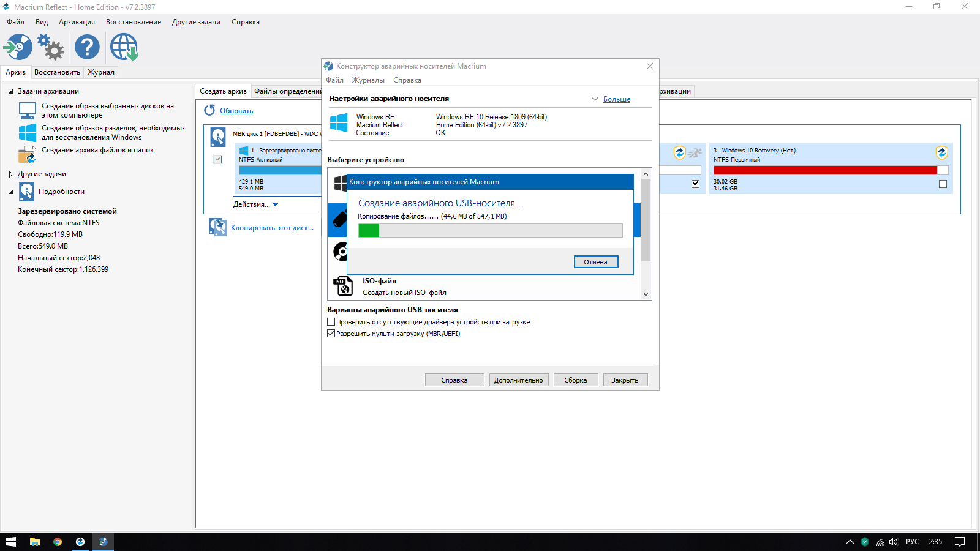This screenshot has width=980, height=551.
Task: Click the Сборка button
Action: 576,380
